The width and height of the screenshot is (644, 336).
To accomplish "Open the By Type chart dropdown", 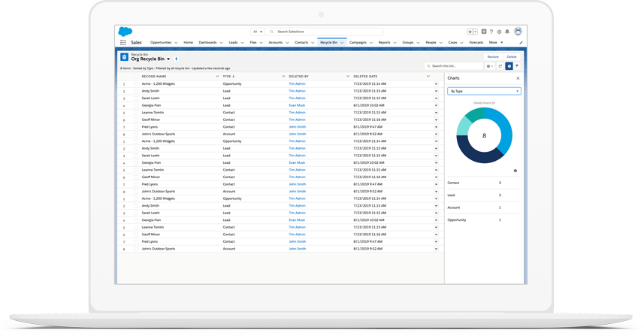I will point(484,91).
